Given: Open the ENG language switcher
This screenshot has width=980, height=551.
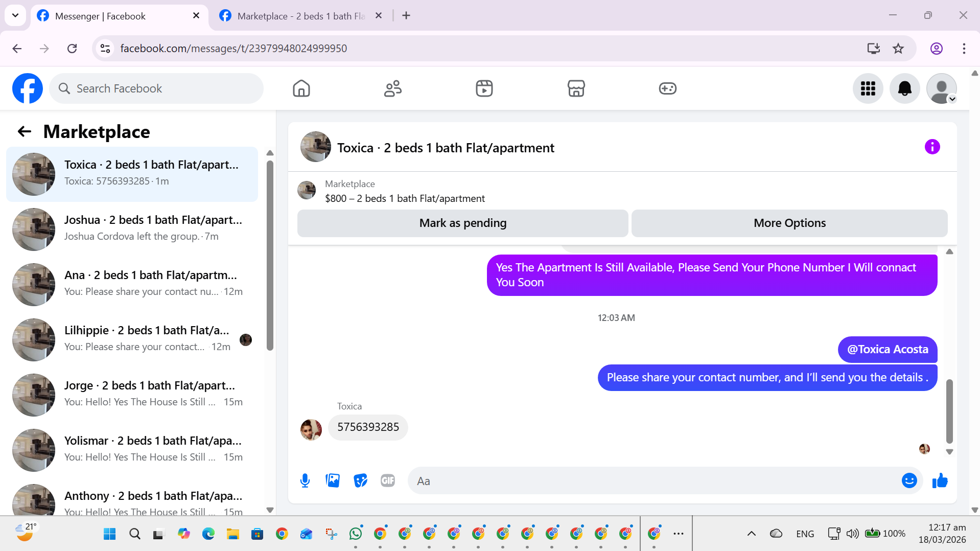Looking at the screenshot, I should (x=805, y=534).
